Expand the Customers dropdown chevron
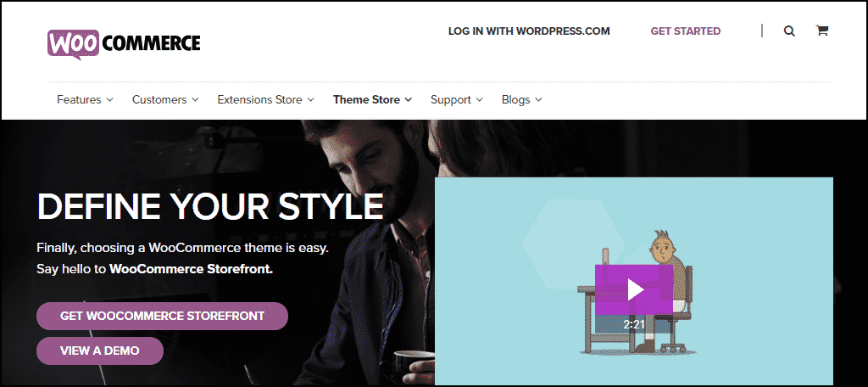 tap(195, 100)
